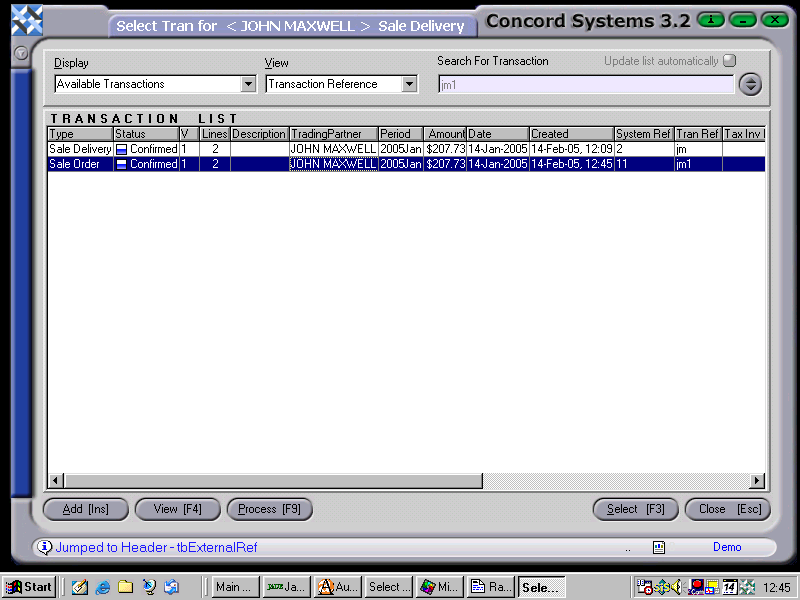Open the calendar tray icon showing 14
The width and height of the screenshot is (800, 600).
click(x=730, y=587)
